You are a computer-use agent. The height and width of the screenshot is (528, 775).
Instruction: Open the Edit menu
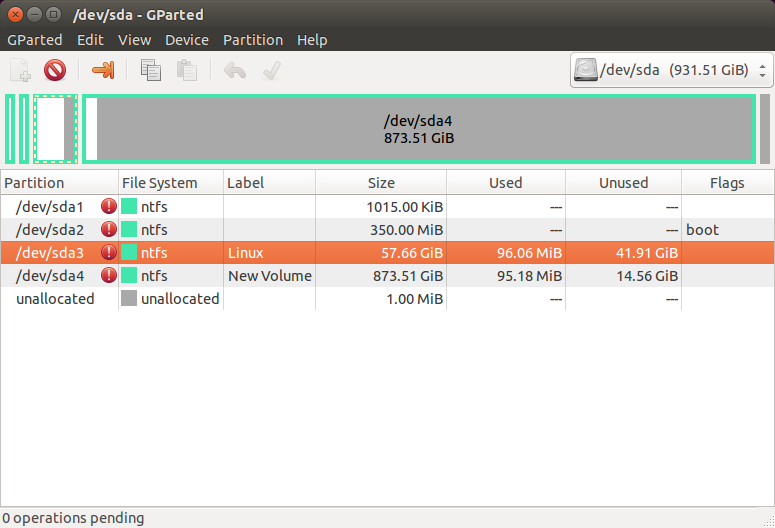(x=90, y=40)
